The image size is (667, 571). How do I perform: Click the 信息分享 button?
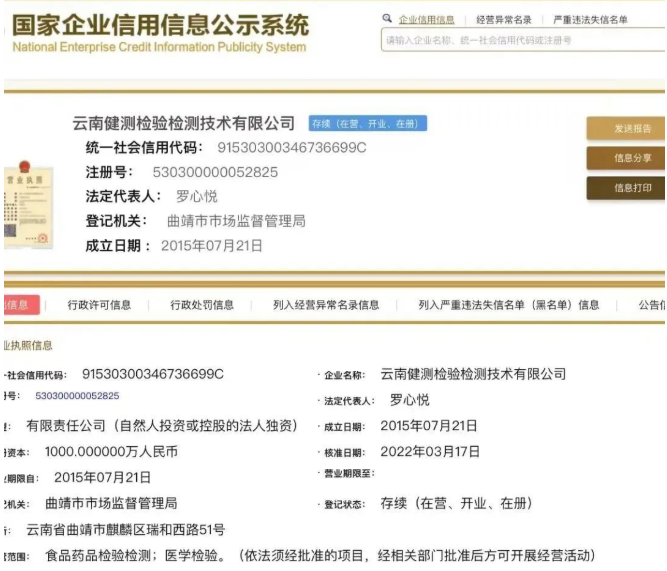point(626,158)
